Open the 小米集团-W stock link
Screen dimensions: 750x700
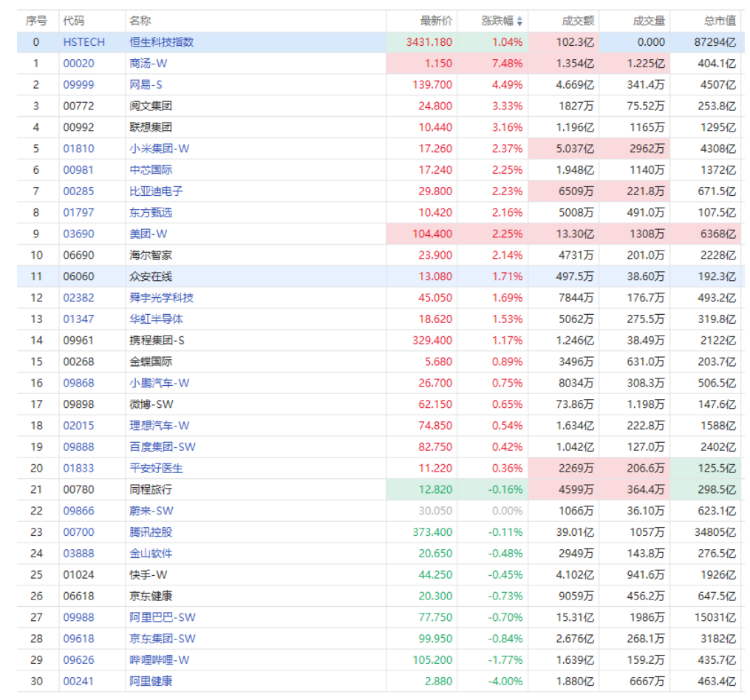[159, 148]
